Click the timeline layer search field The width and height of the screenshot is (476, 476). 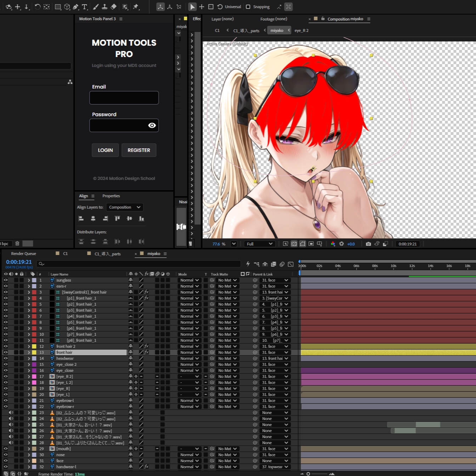coord(139,264)
